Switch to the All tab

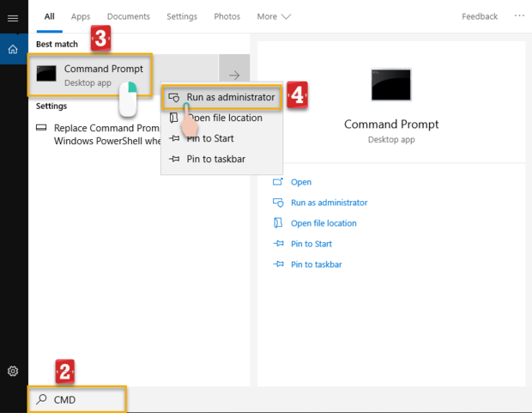tap(50, 16)
